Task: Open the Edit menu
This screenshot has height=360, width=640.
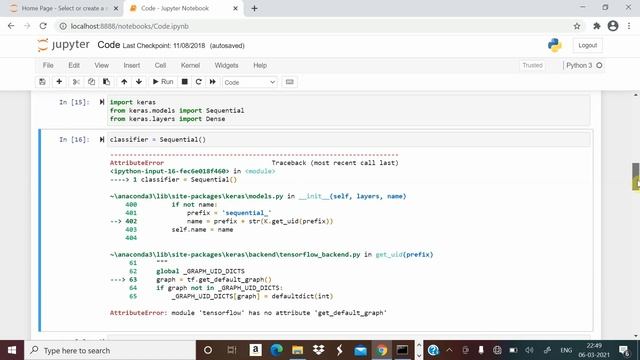Action: [x=74, y=65]
